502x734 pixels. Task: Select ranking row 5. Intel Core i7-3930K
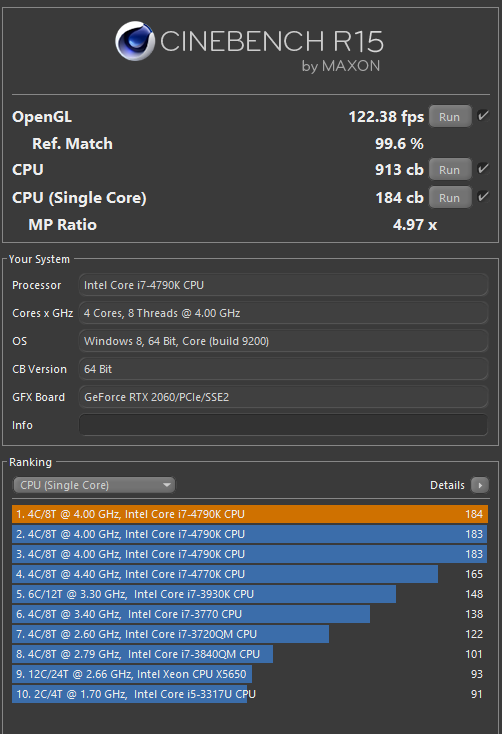[x=250, y=594]
